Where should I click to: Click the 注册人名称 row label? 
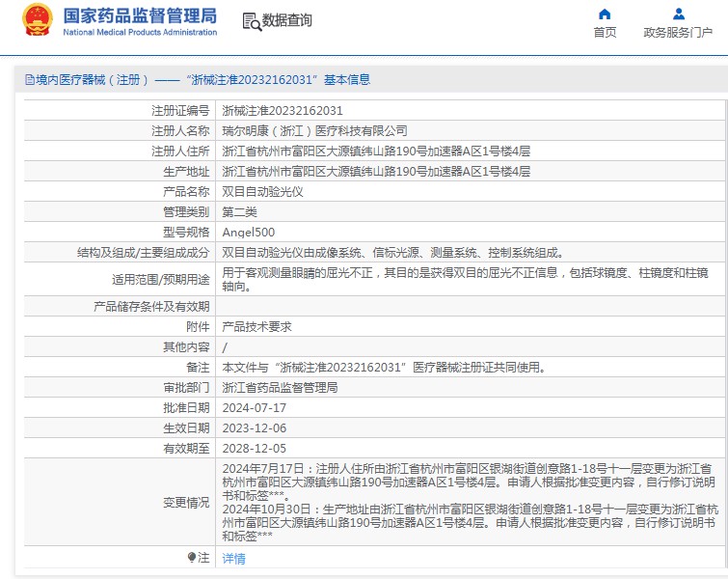click(180, 131)
